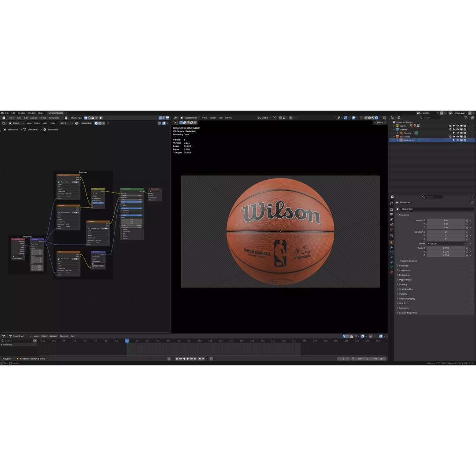Open the green Object Data properties tab

tap(391, 267)
